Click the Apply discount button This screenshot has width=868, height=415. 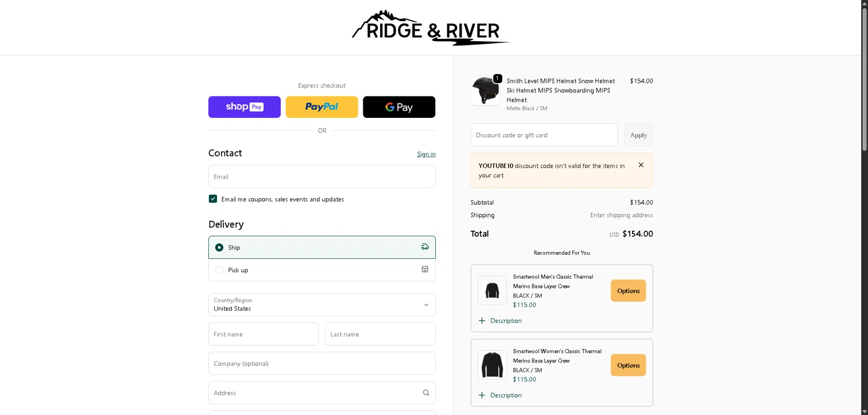point(638,135)
